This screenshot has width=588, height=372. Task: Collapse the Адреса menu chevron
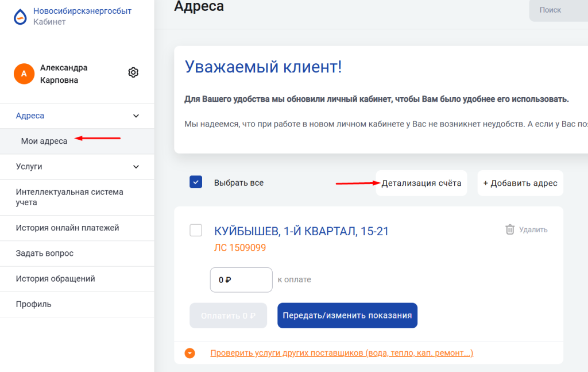tap(136, 116)
